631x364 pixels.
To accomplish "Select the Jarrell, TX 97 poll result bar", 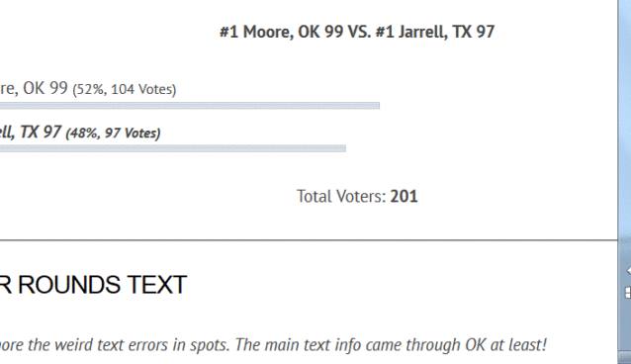I will [x=173, y=148].
